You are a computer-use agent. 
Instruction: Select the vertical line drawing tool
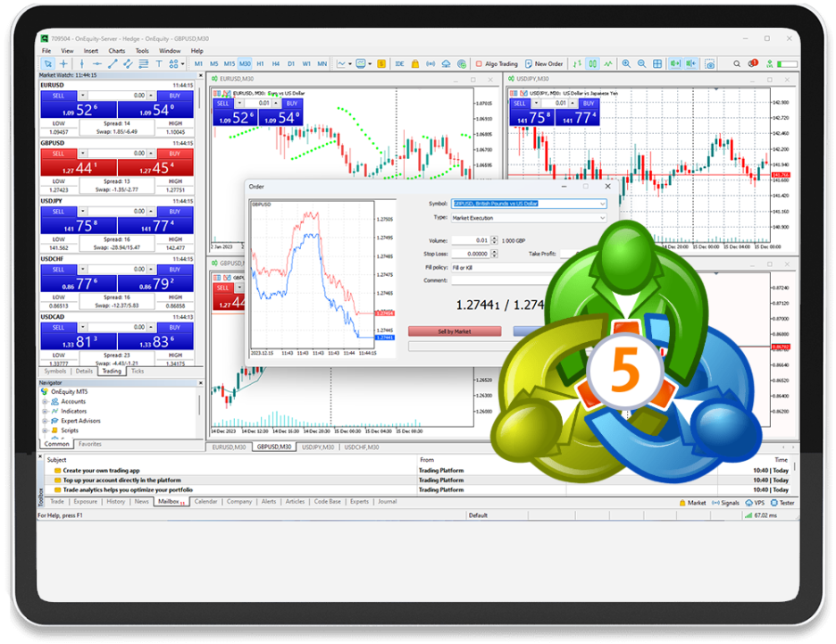81,64
